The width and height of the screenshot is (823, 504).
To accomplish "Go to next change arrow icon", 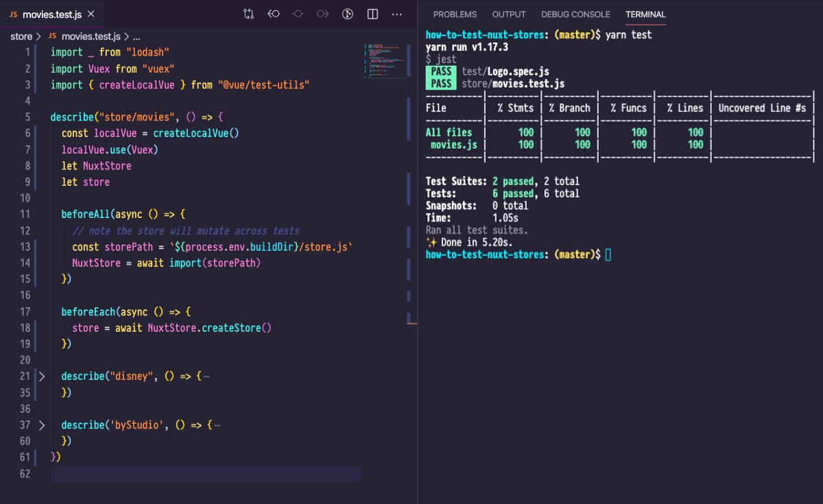I will click(x=323, y=14).
